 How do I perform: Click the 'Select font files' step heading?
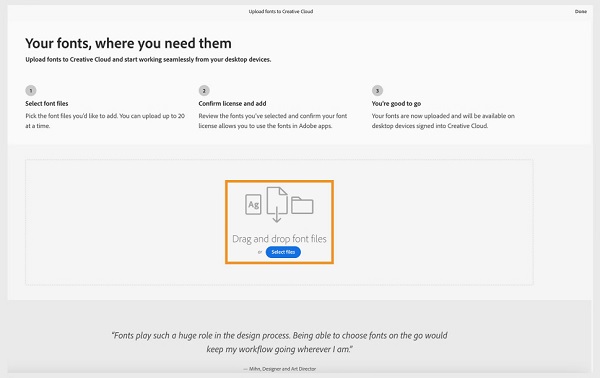click(x=47, y=103)
